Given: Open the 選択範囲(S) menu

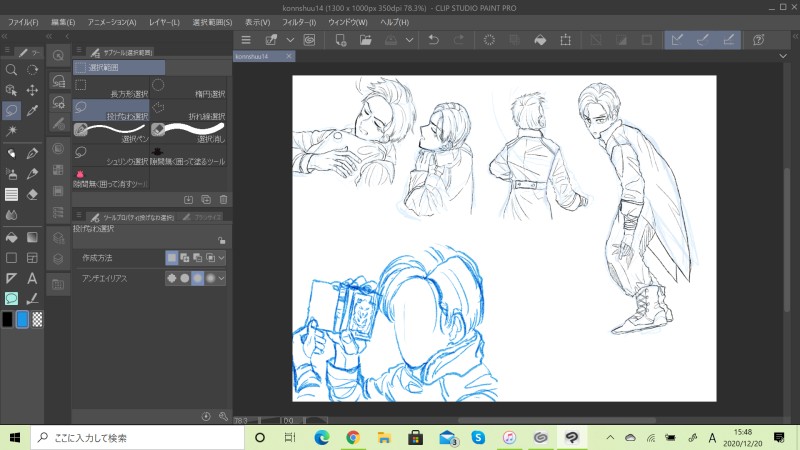Looking at the screenshot, I should [212, 22].
